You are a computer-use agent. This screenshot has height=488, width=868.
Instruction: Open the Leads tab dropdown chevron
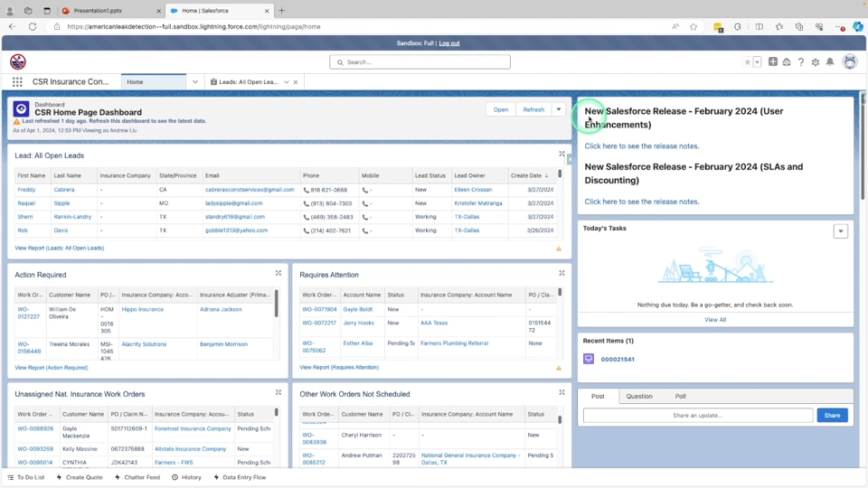point(287,82)
